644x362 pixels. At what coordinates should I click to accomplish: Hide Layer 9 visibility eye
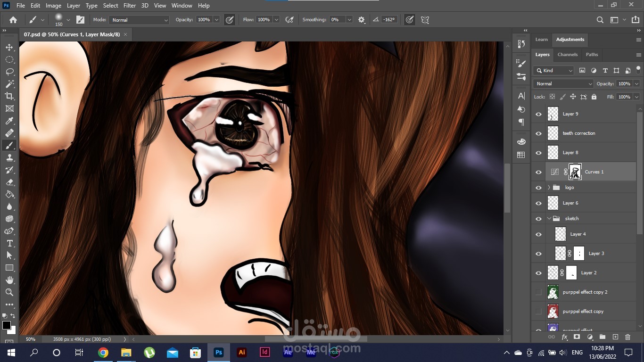(x=538, y=114)
